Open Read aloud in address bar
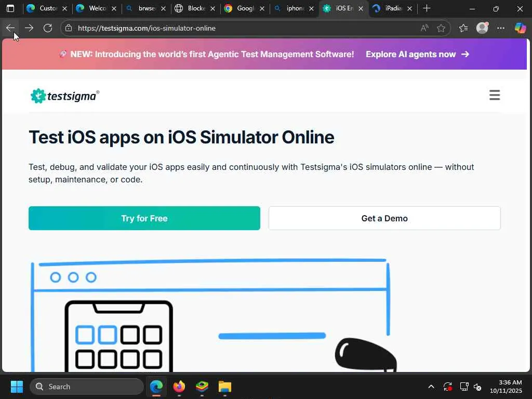 (424, 28)
